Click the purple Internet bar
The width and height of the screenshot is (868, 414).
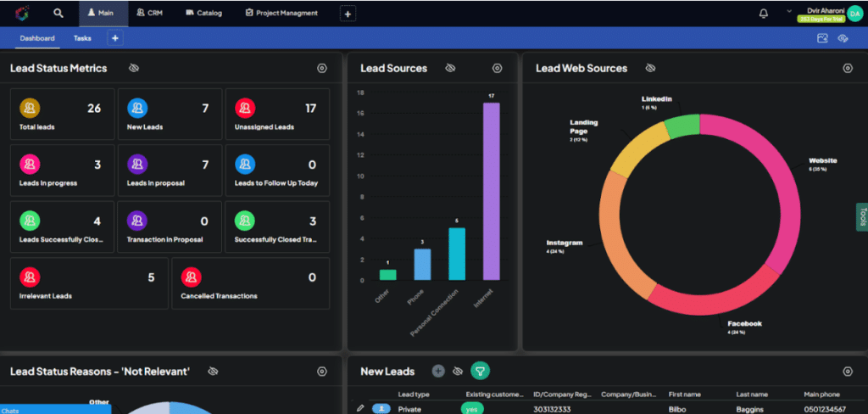pyautogui.click(x=491, y=191)
